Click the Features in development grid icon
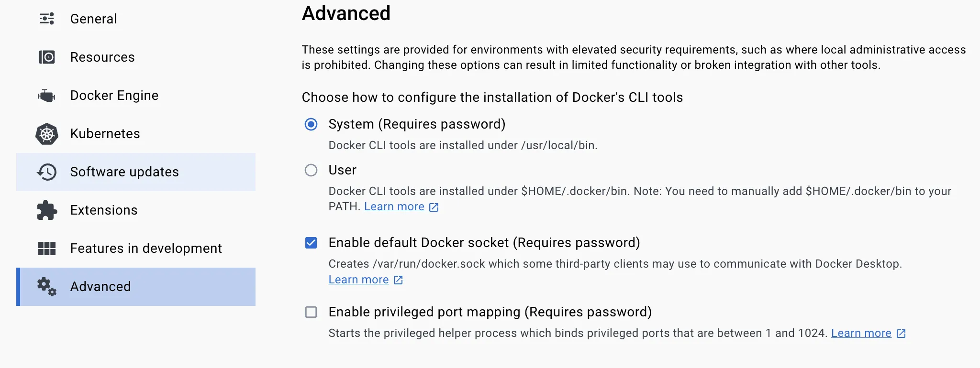Viewport: 980px width, 368px height. [47, 249]
